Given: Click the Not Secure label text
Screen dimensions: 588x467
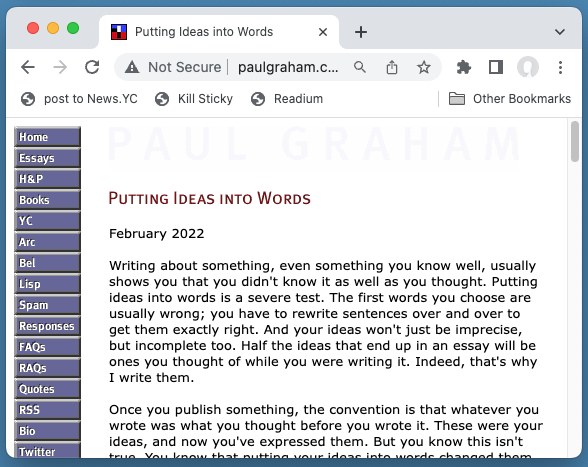Looking at the screenshot, I should (184, 68).
